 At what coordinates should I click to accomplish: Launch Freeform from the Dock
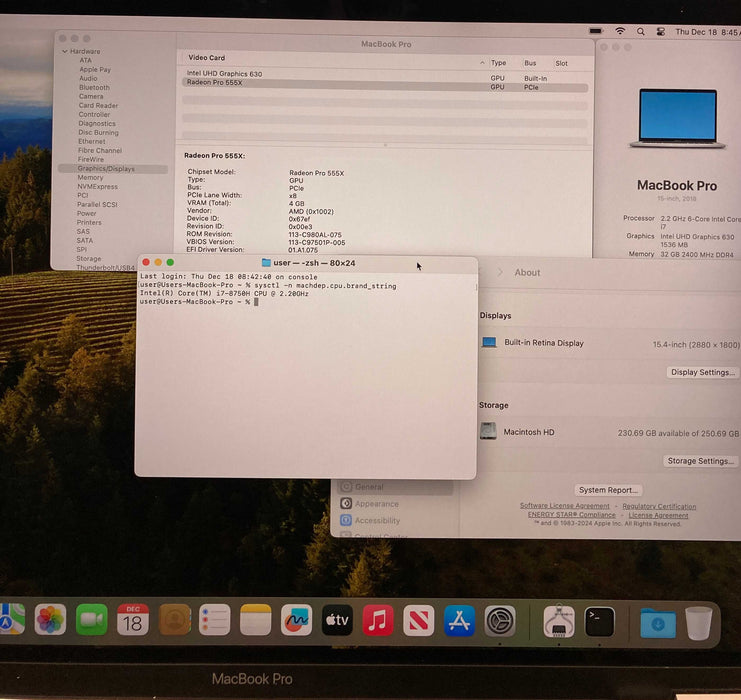(296, 620)
